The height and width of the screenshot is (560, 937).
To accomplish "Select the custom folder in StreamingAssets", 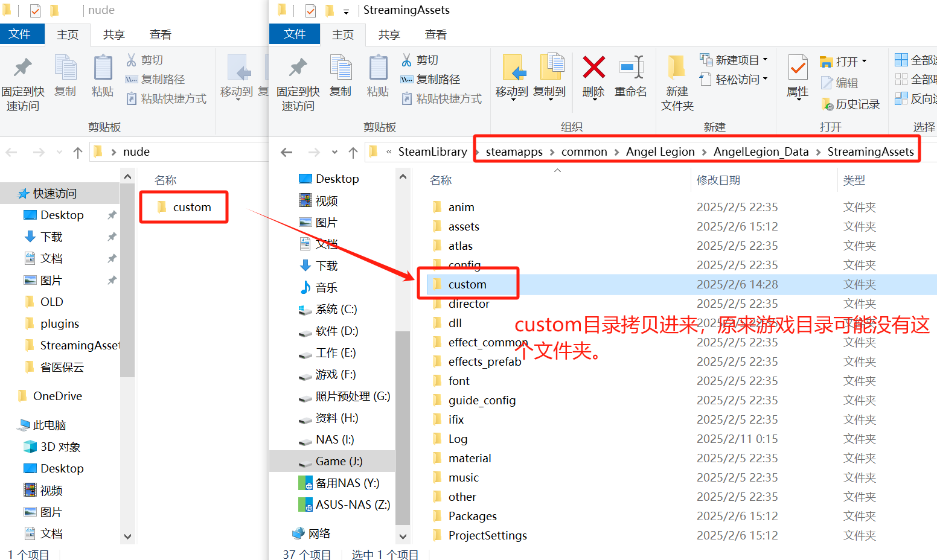I will tap(468, 284).
